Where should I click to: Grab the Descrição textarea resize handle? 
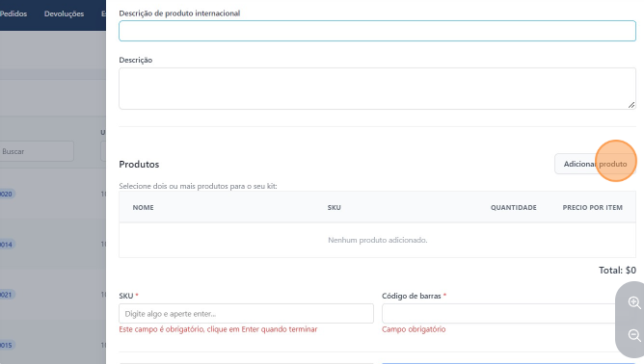click(x=631, y=105)
